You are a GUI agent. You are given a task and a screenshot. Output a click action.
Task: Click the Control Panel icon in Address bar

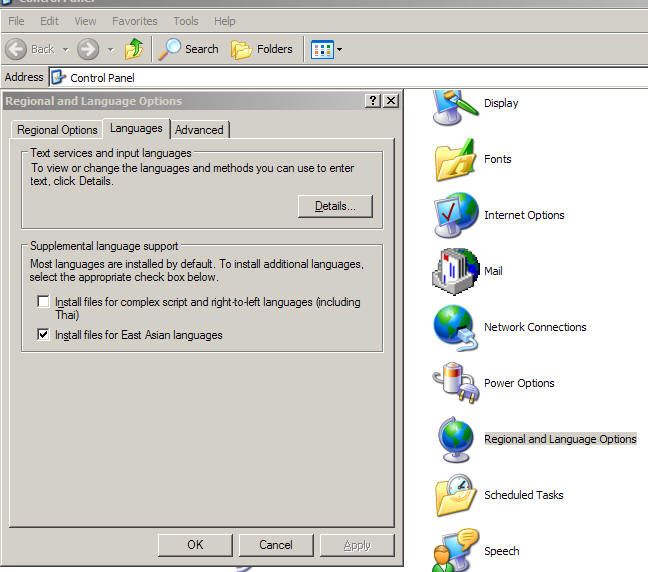point(58,77)
